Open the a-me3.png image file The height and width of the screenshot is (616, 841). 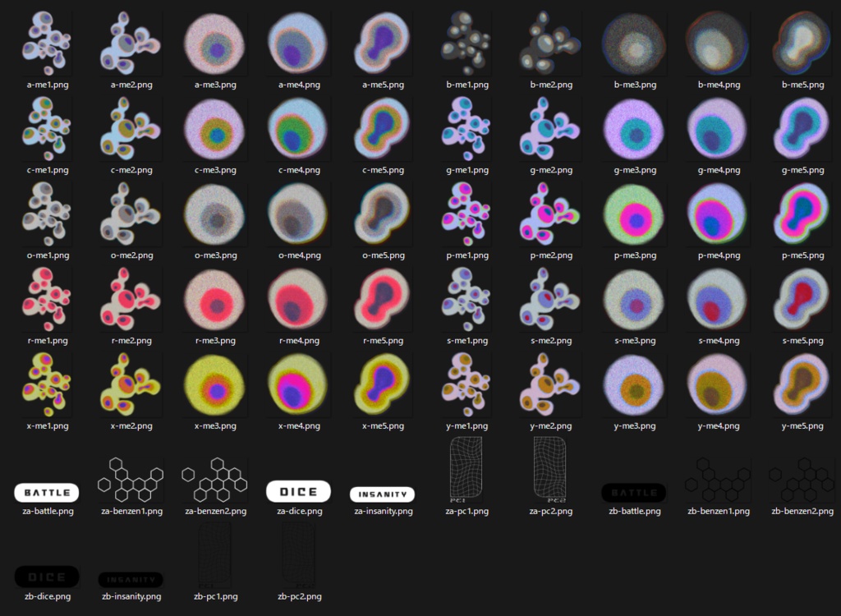click(x=215, y=44)
